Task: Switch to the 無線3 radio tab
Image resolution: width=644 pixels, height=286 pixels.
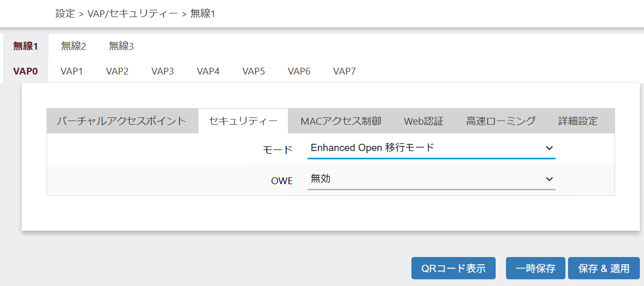Action: point(121,46)
